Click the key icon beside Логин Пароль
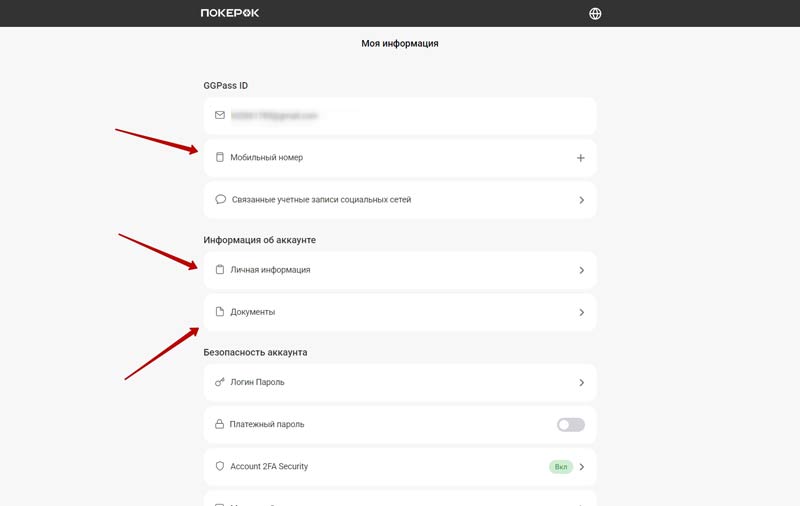 pos(220,382)
